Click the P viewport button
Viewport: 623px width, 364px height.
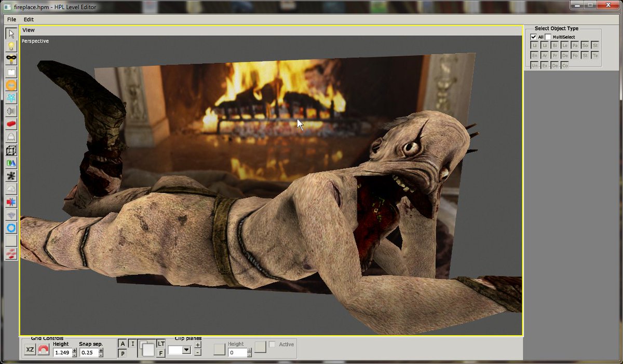pyautogui.click(x=123, y=353)
